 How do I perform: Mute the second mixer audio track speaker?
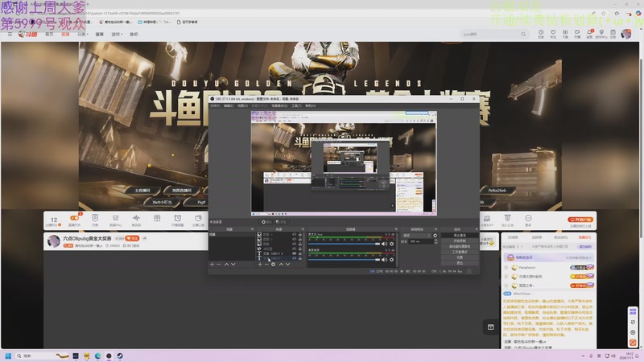(385, 259)
